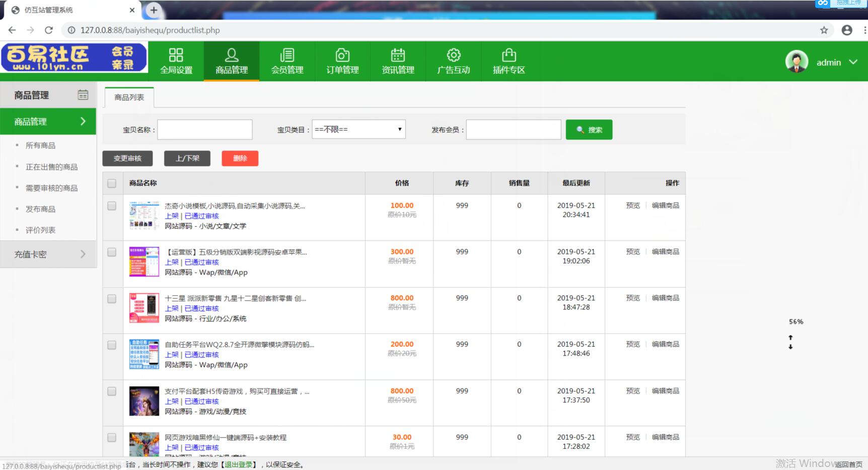868x470 pixels.
Task: View the site information icon in address bar
Action: [71, 30]
